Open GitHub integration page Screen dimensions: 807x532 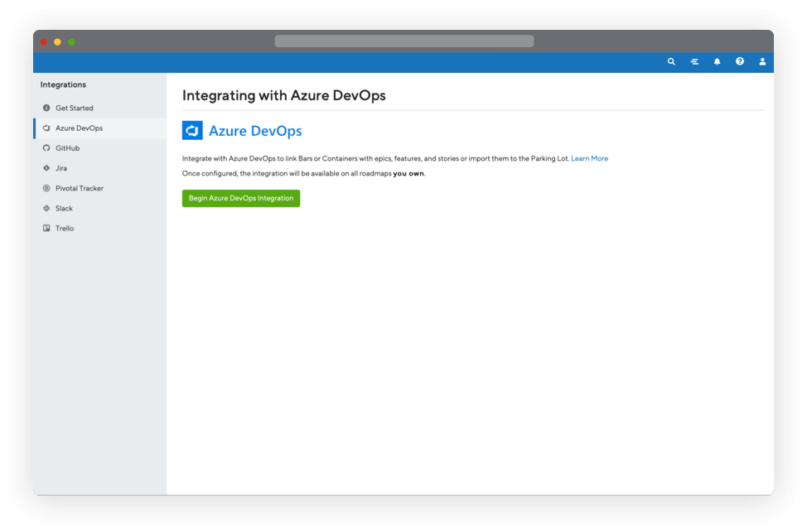coord(100,148)
